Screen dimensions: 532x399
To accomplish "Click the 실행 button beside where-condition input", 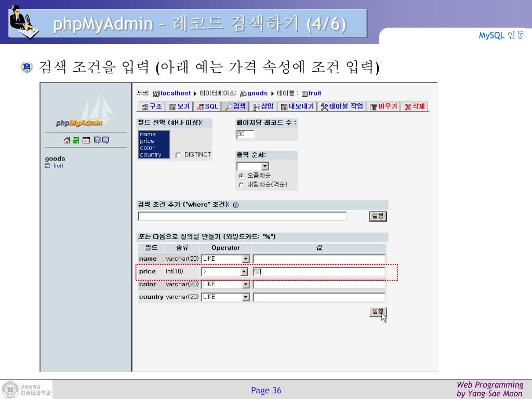I will point(378,217).
